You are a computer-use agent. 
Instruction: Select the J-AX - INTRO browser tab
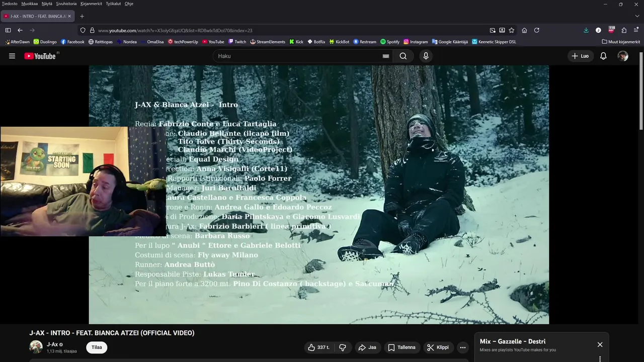click(x=38, y=16)
